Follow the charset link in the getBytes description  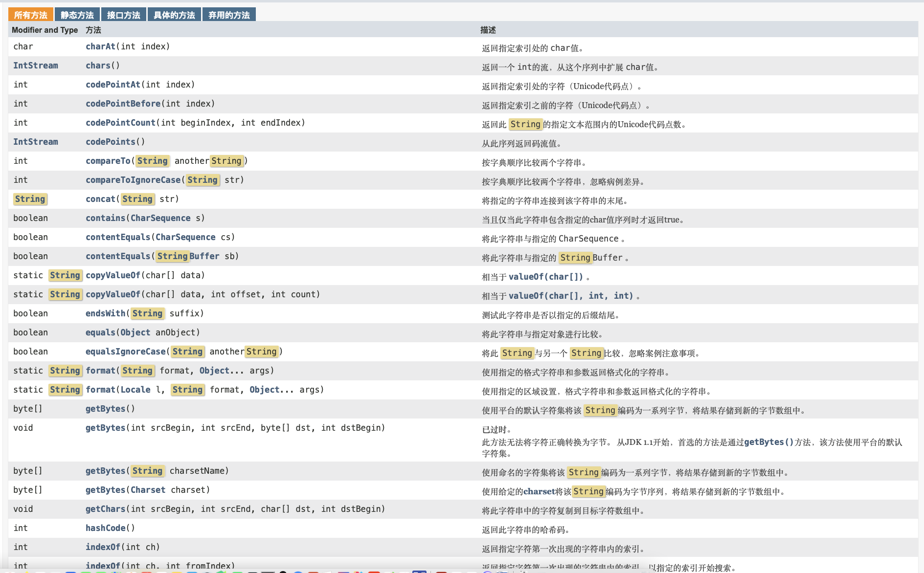point(539,491)
